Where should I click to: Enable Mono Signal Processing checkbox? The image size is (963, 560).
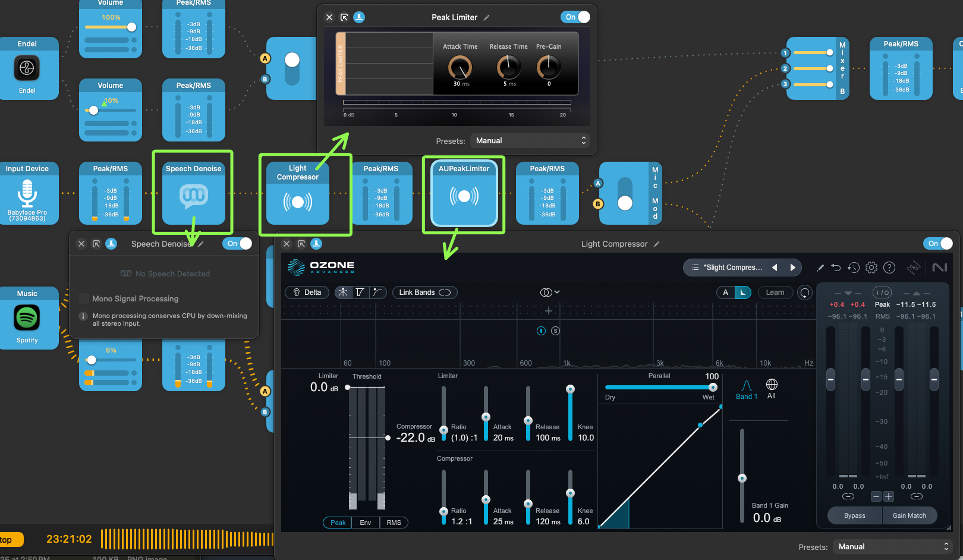click(84, 298)
